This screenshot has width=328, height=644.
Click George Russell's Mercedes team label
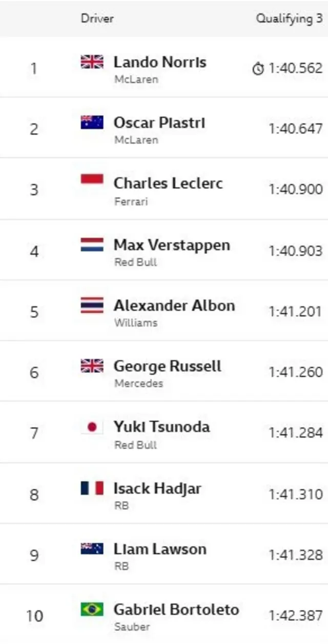tap(139, 383)
